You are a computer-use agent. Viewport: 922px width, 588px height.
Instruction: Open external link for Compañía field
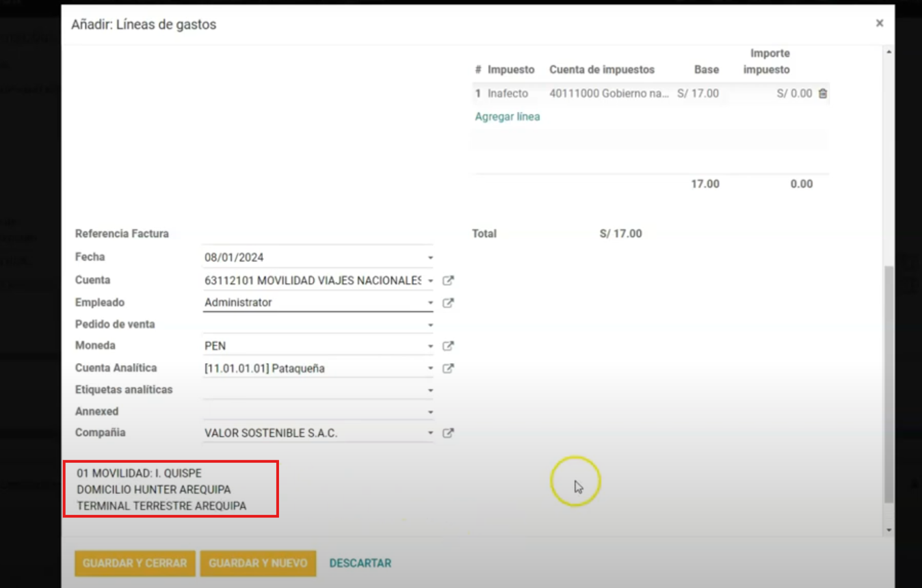448,433
